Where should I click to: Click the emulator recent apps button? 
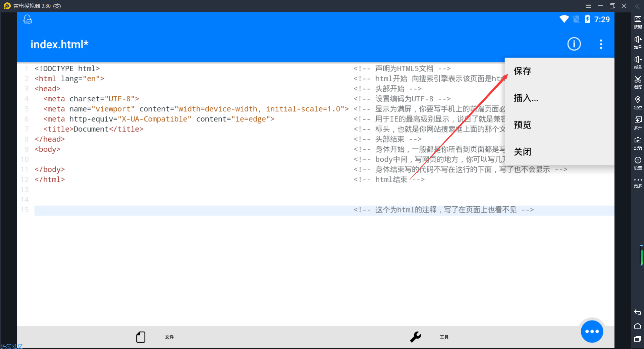click(x=638, y=339)
